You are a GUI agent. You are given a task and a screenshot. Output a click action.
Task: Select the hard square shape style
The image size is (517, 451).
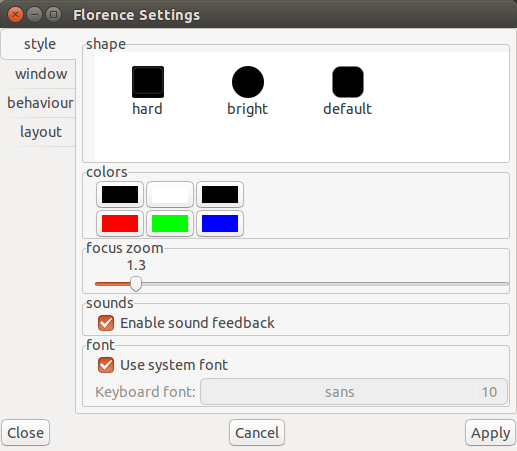[148, 91]
